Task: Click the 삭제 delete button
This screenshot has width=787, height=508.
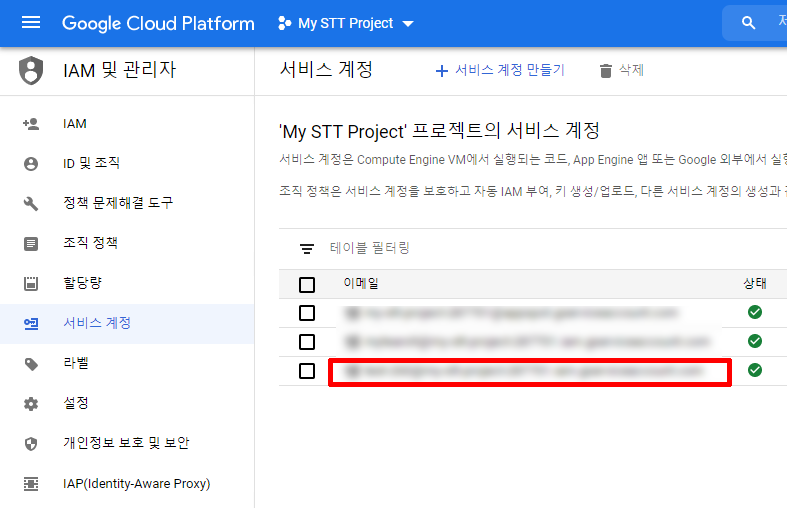Action: point(621,70)
